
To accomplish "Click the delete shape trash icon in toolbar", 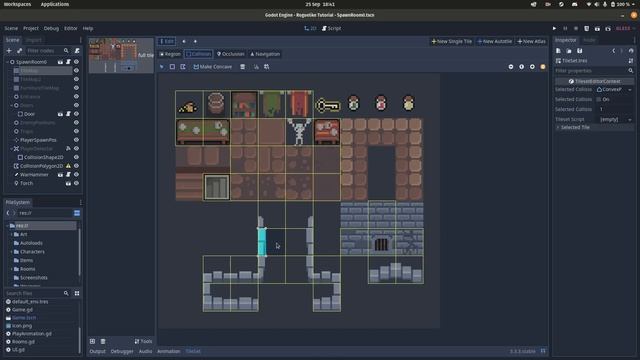I will pyautogui.click(x=242, y=67).
